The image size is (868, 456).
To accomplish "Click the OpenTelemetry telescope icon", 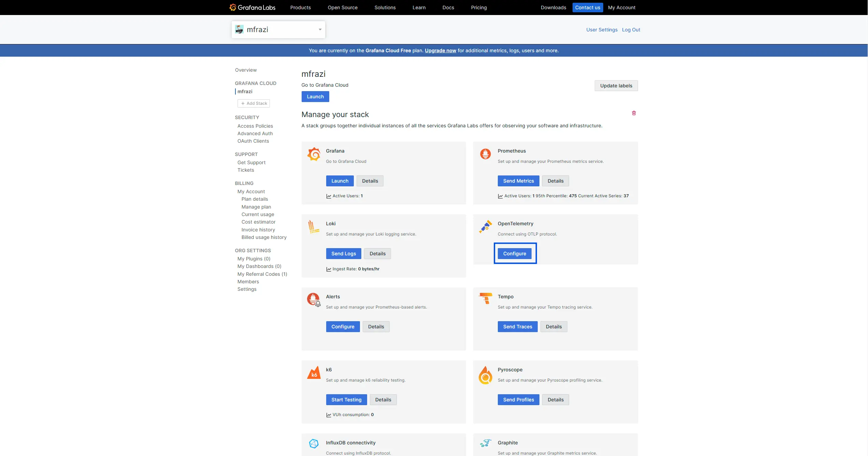I will (485, 227).
